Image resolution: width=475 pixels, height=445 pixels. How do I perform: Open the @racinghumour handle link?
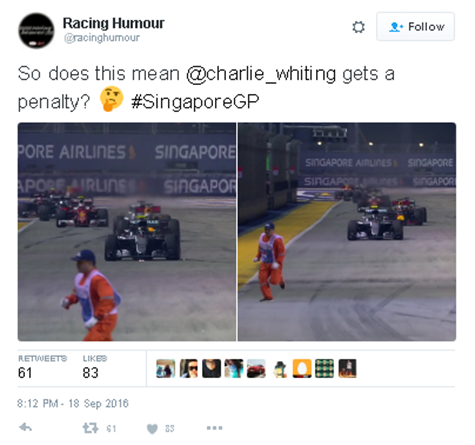102,38
